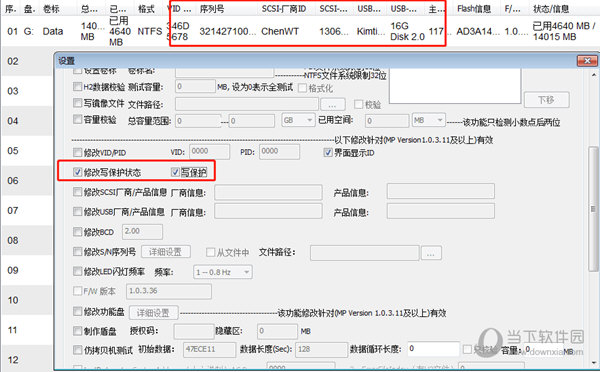The width and height of the screenshot is (600, 372).
Task: Enable 修改SCSI厂商/产品信息 checkbox
Action: [x=78, y=192]
